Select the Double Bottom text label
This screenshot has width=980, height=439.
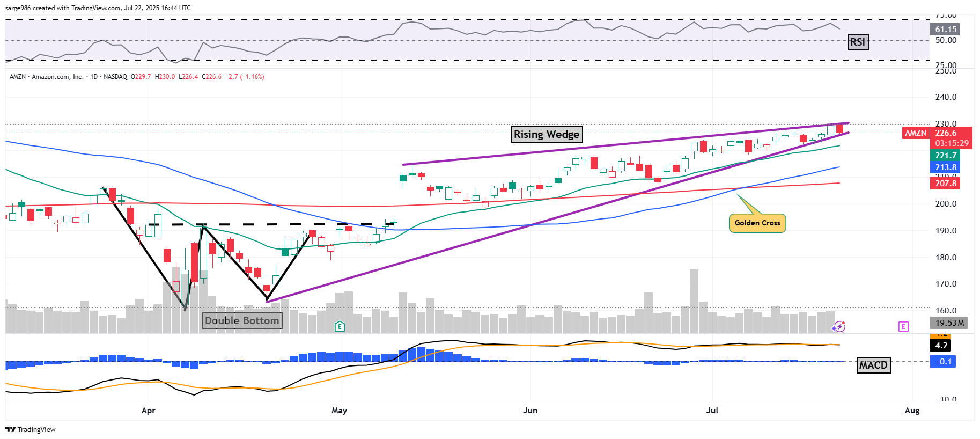pyautogui.click(x=242, y=320)
